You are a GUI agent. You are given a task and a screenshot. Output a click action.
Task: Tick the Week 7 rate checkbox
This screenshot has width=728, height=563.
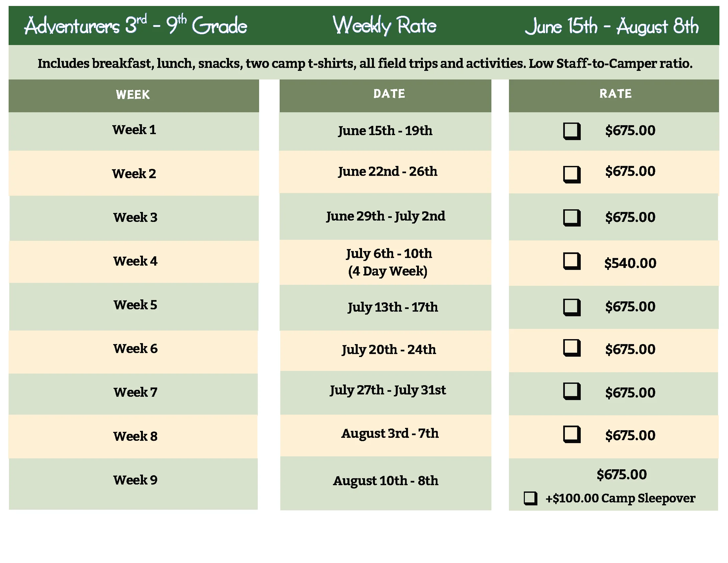click(x=571, y=391)
